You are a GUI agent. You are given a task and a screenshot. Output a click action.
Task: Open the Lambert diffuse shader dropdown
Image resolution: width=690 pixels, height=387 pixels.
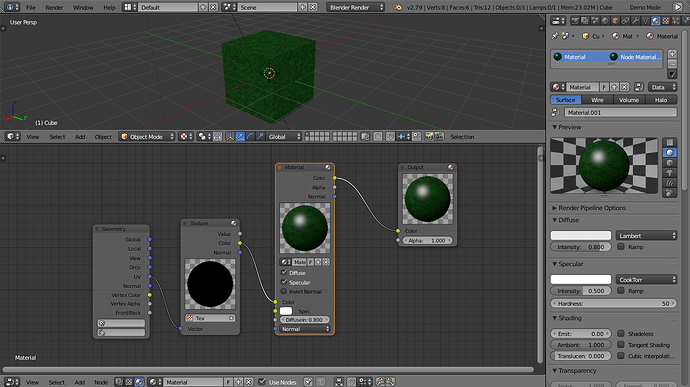pos(646,236)
